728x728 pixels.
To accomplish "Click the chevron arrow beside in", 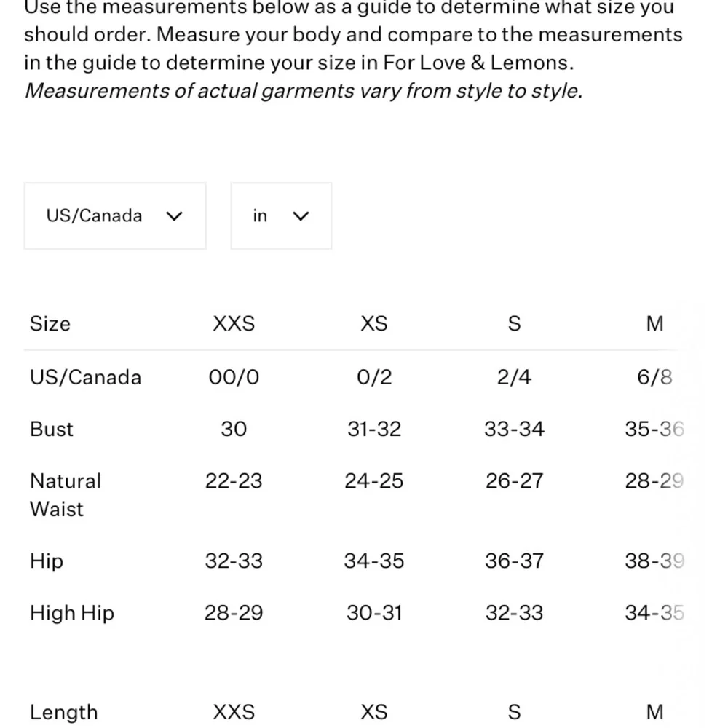I will [301, 216].
